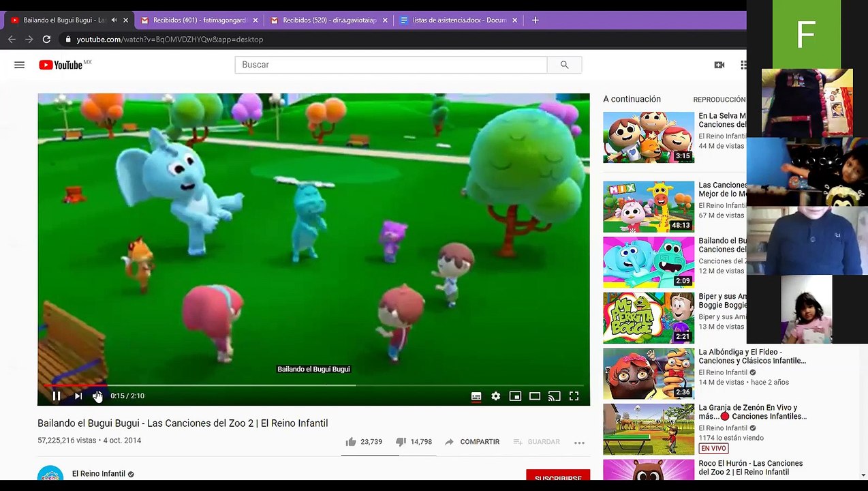Cast the video to a TV

click(555, 396)
